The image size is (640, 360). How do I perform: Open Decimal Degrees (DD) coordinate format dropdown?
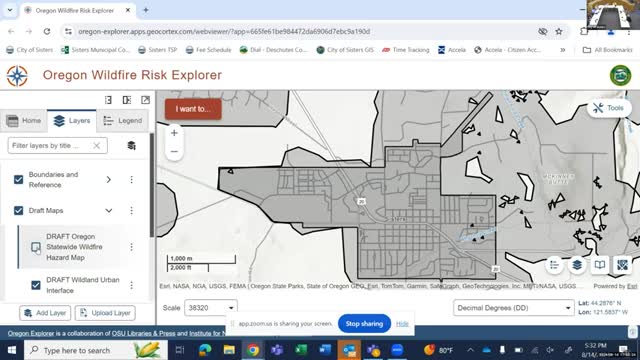(513, 308)
